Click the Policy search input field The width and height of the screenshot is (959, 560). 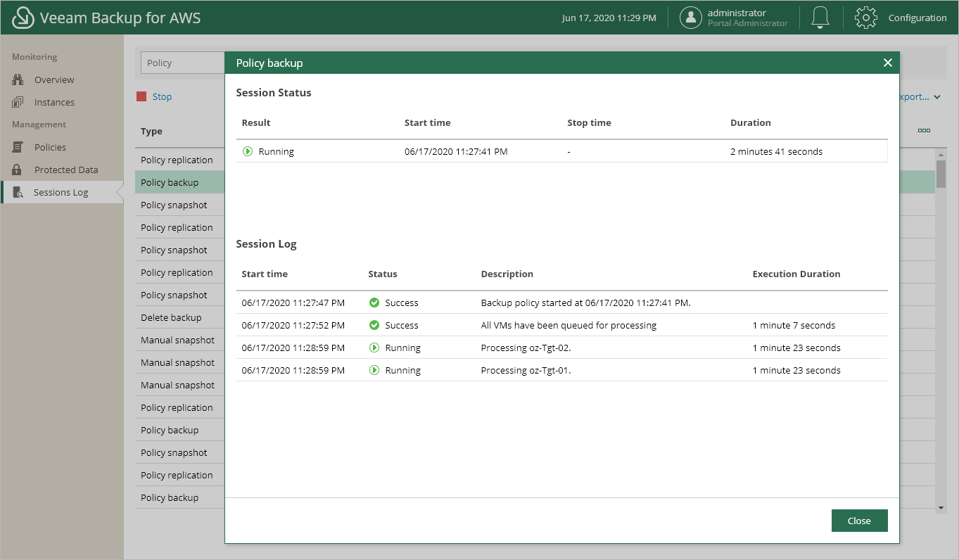(183, 63)
